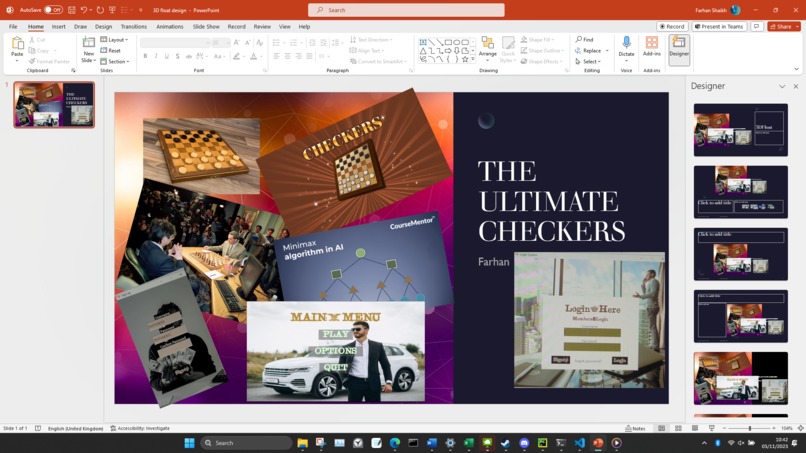Reset the slide layout

click(x=111, y=50)
